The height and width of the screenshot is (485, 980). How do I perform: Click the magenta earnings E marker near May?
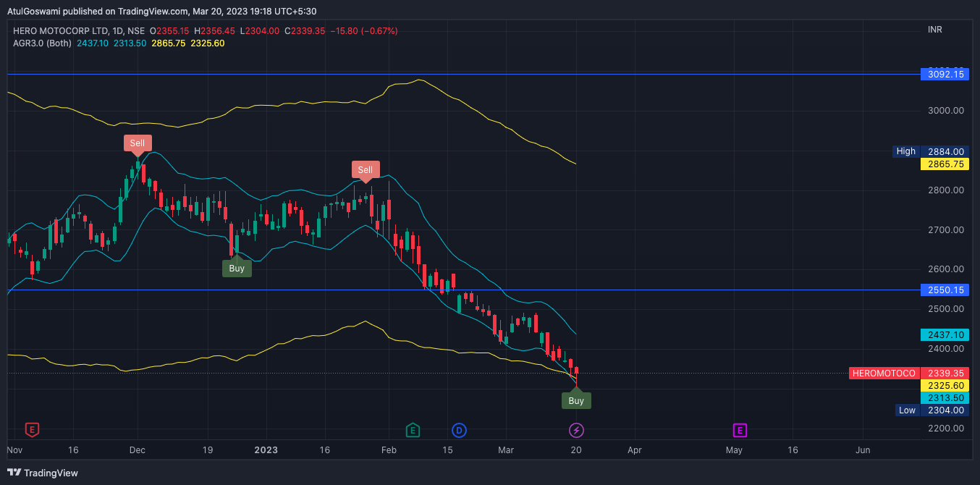740,430
